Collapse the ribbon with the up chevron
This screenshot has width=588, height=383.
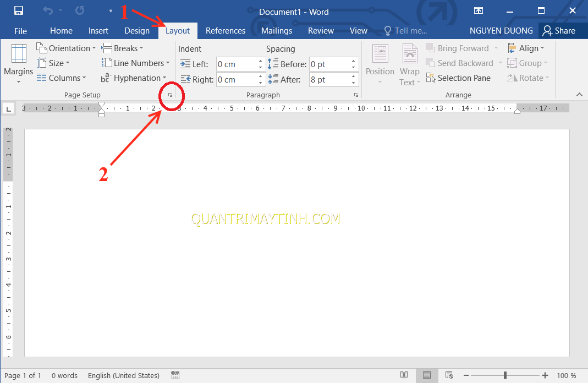click(x=579, y=95)
